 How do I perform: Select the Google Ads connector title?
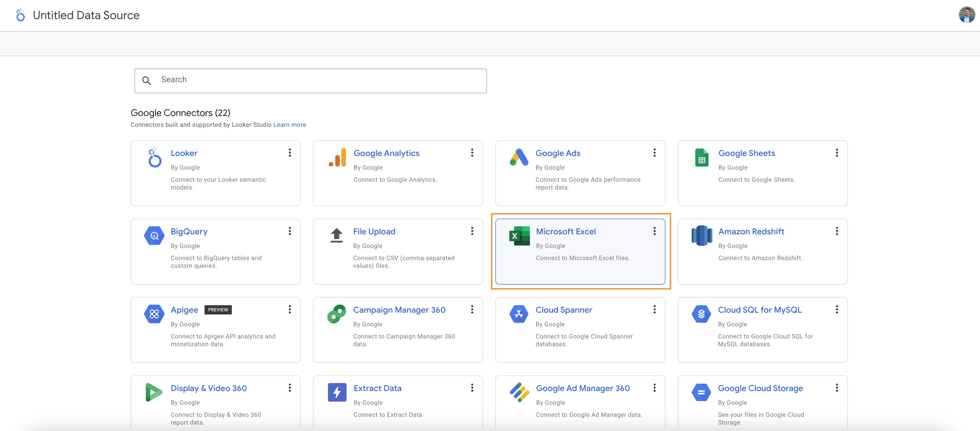pos(558,153)
